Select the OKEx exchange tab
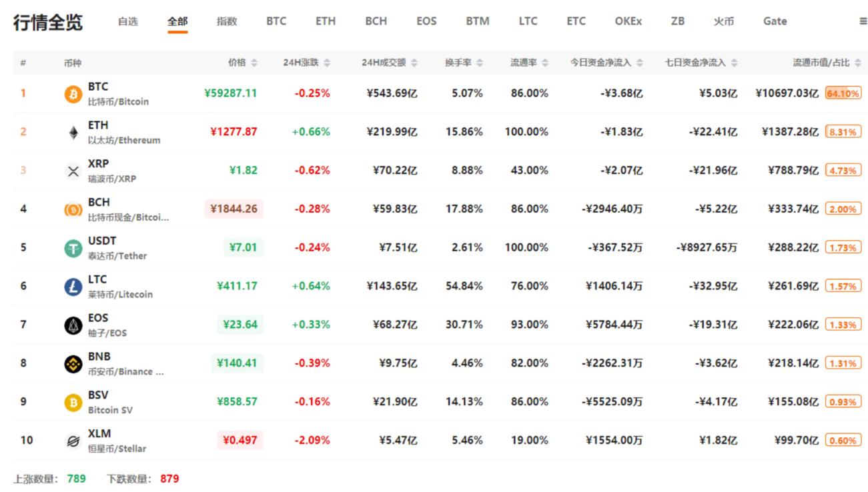The image size is (868, 492). pos(628,21)
